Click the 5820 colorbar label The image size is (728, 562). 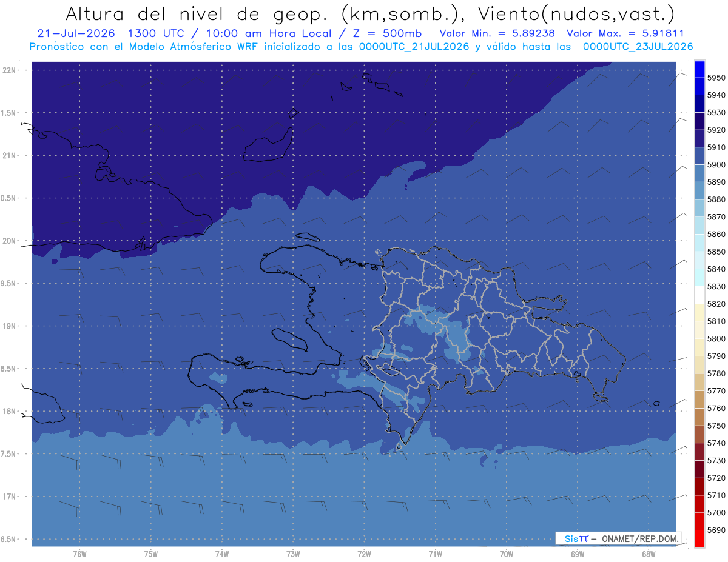click(716, 304)
